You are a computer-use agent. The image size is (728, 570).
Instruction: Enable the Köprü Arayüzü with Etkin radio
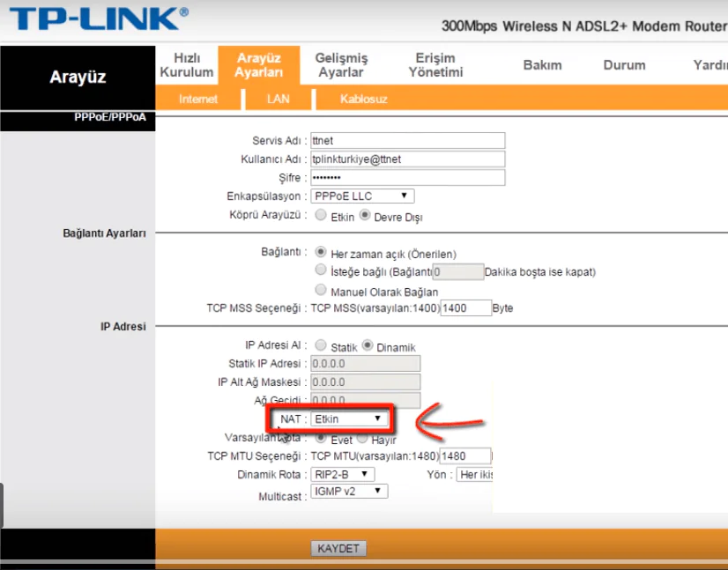pyautogui.click(x=321, y=215)
